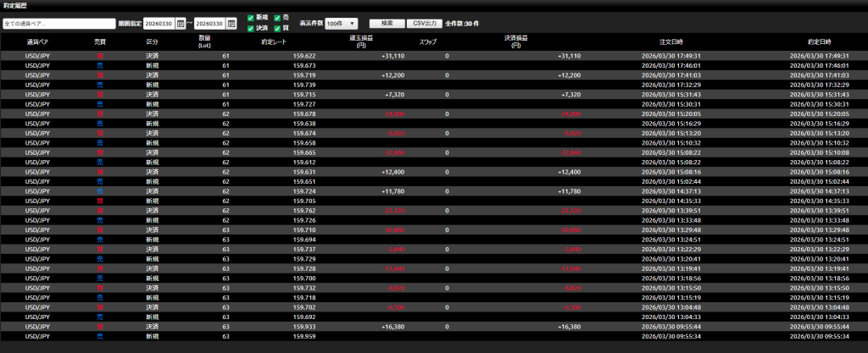Viewport: 868px width, 353px height.
Task: Open the start date calendar picker
Action: pos(181,24)
